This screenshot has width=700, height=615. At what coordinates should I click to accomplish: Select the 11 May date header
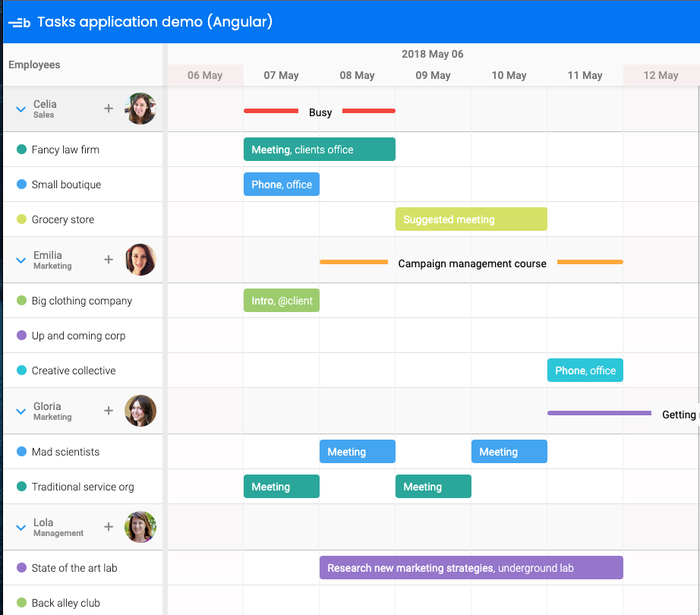click(x=585, y=75)
